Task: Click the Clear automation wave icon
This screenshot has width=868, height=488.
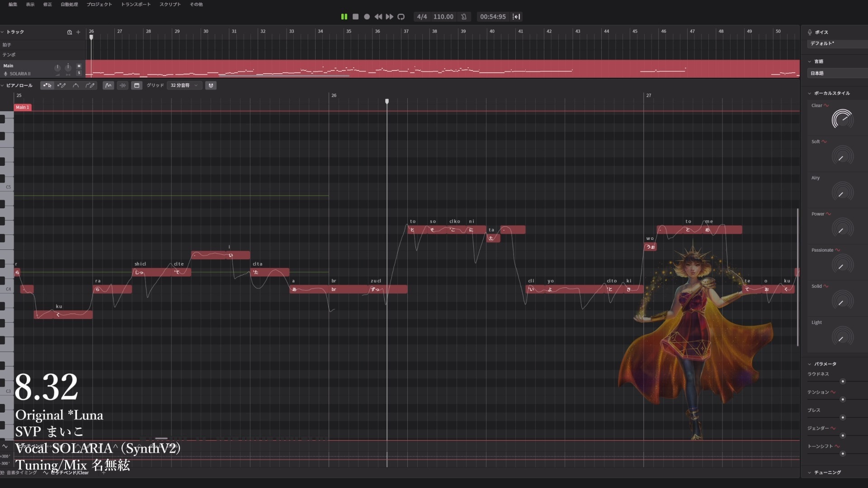Action: pyautogui.click(x=826, y=106)
